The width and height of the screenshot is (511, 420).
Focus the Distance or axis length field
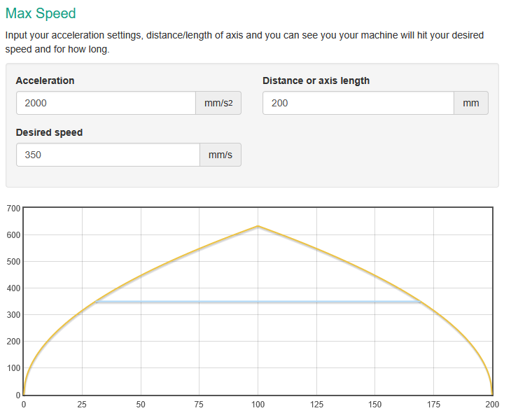click(358, 103)
